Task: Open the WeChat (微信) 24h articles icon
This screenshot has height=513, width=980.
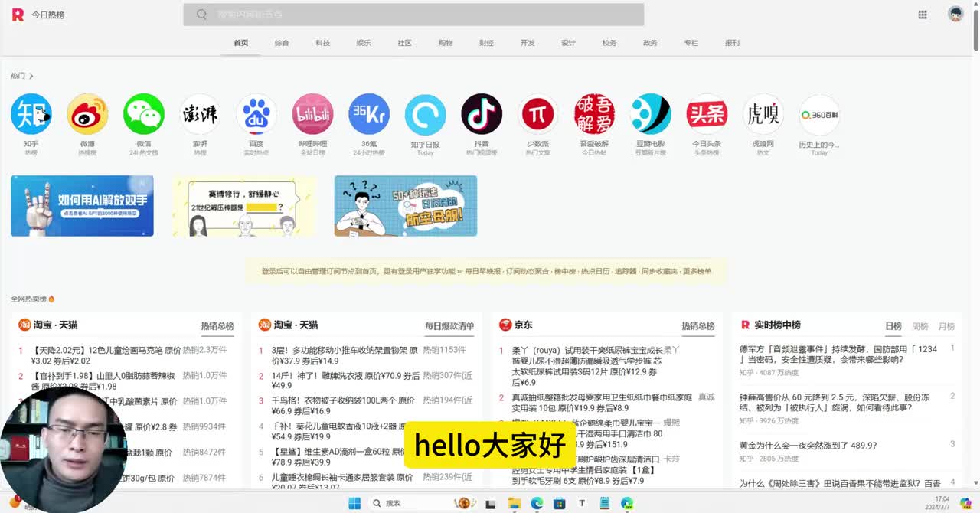Action: (144, 114)
